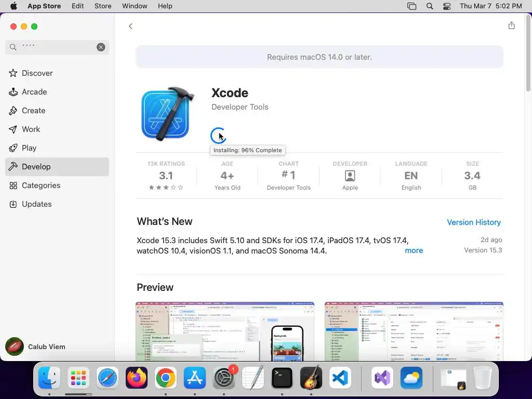Open Discover in the sidebar
This screenshot has height=399, width=532.
point(57,73)
